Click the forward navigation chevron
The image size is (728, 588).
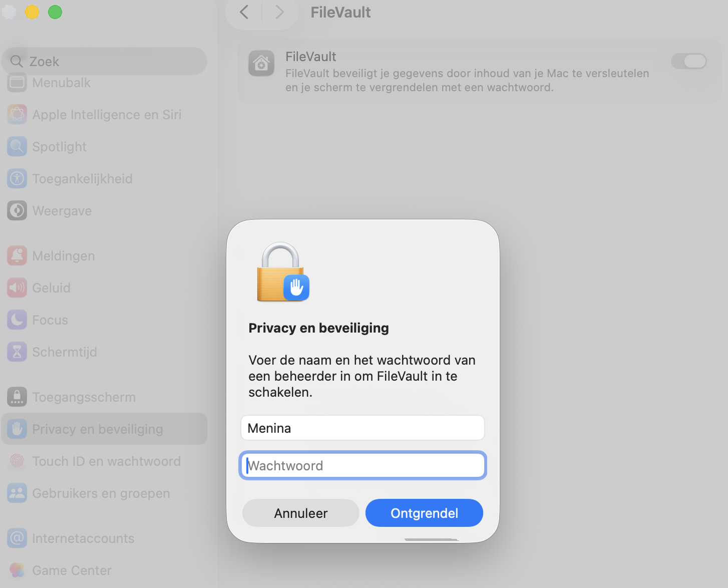point(279,12)
